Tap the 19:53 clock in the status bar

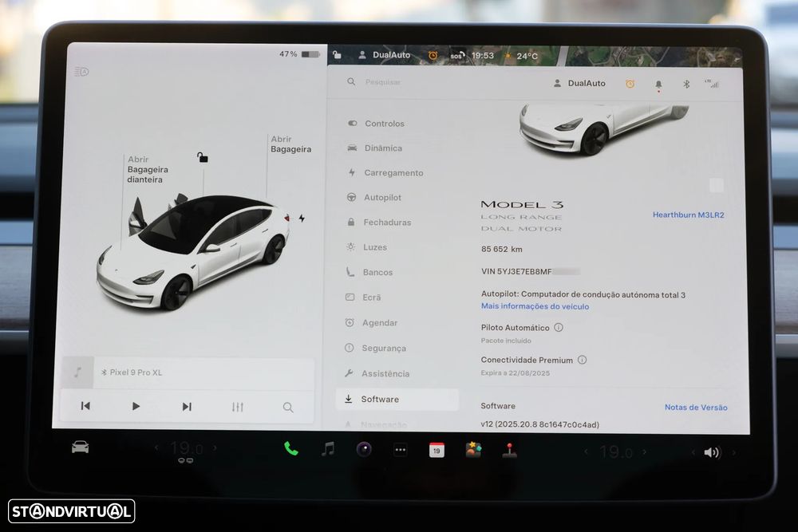click(483, 56)
